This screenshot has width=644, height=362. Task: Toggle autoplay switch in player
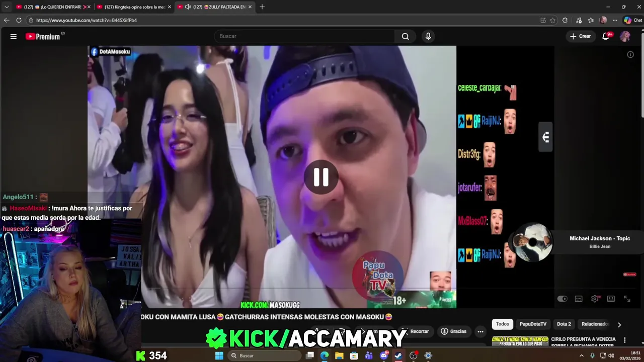[562, 299]
